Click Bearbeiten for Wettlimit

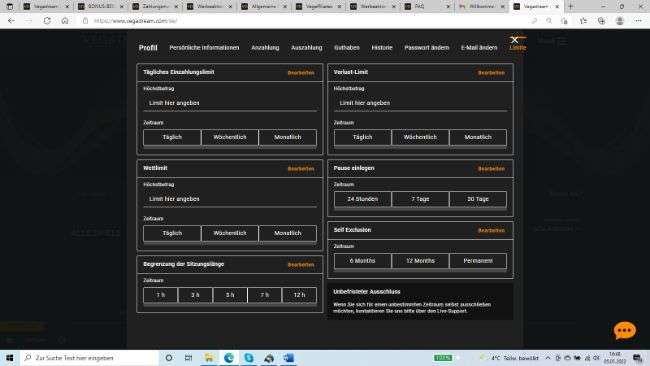click(x=301, y=169)
